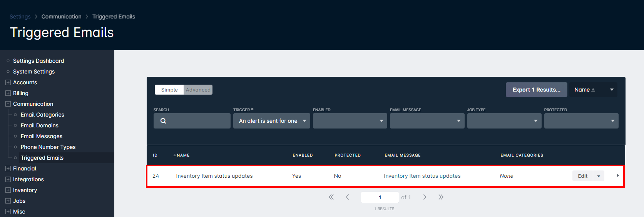This screenshot has height=217, width=644.
Task: Open Edit button dropdown arrow
Action: 599,176
